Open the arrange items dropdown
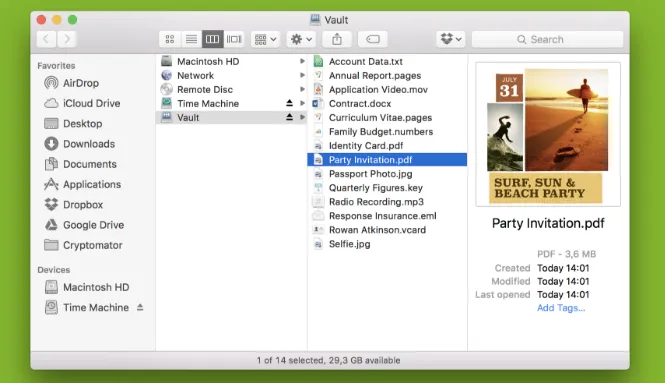The image size is (665, 383). (265, 39)
